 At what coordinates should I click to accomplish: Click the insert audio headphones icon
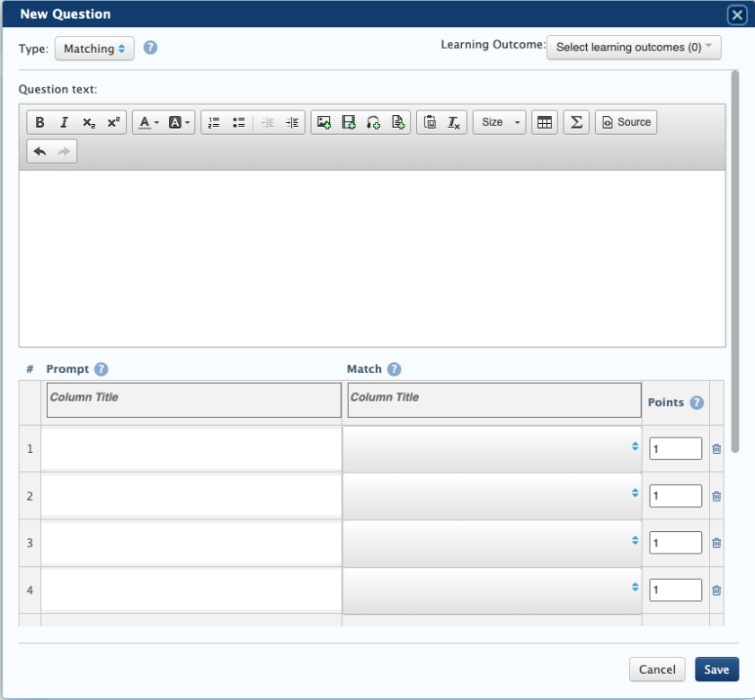374,123
